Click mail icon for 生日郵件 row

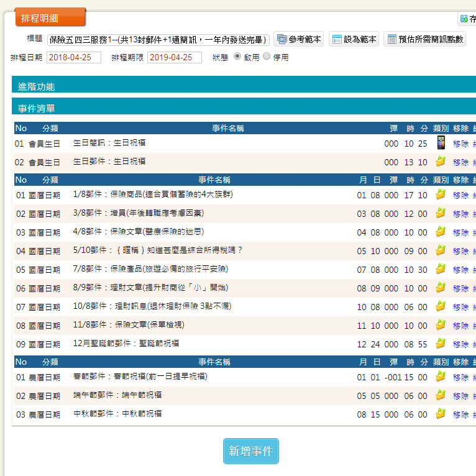pyautogui.click(x=441, y=162)
